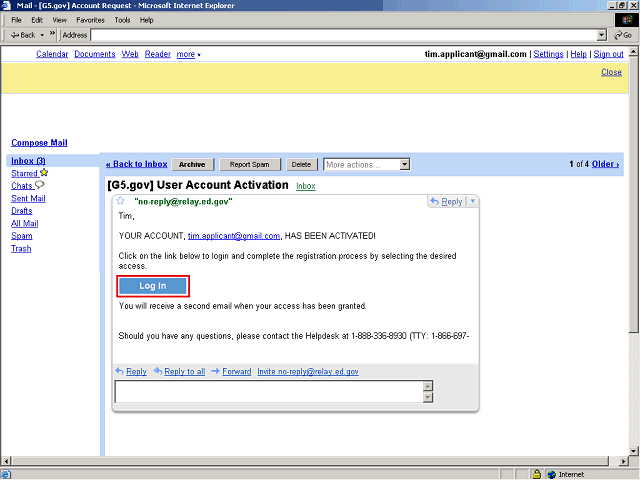Click Invite no-reply@relay.ed.gov link
Screen dimensions: 640x480
click(x=308, y=371)
